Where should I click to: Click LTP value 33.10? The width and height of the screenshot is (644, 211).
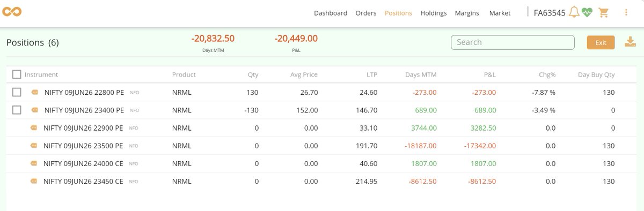tap(369, 129)
